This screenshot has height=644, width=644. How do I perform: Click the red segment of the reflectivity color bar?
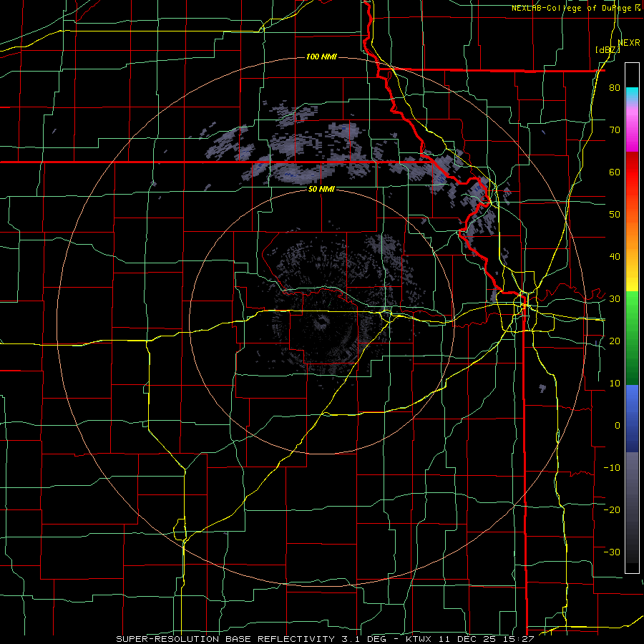click(x=632, y=185)
